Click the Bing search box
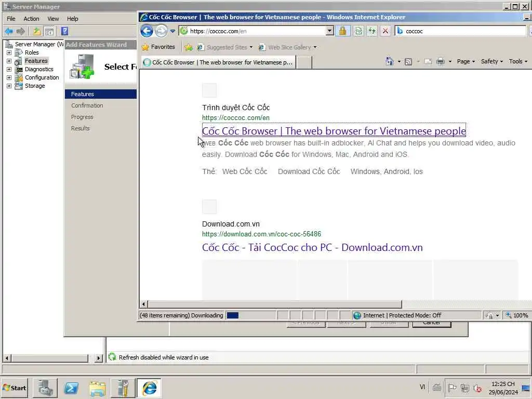The image size is (532, 399). 460,31
